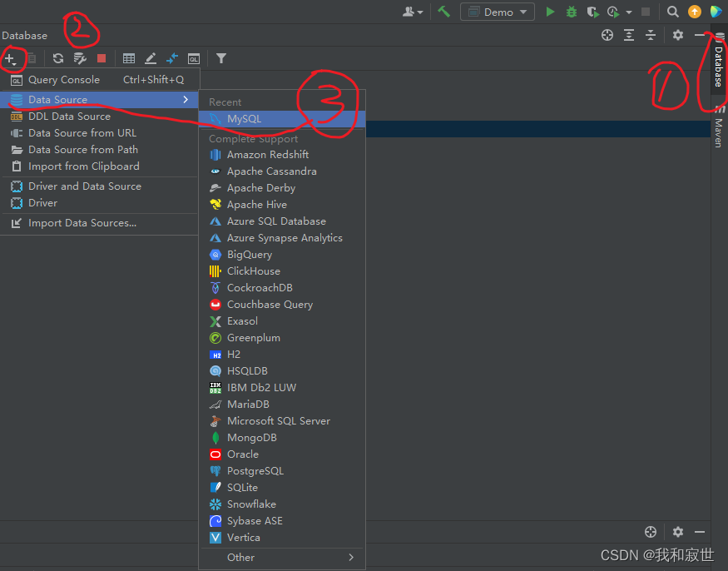
Task: Choose Apache Derby data source
Action: pos(282,188)
